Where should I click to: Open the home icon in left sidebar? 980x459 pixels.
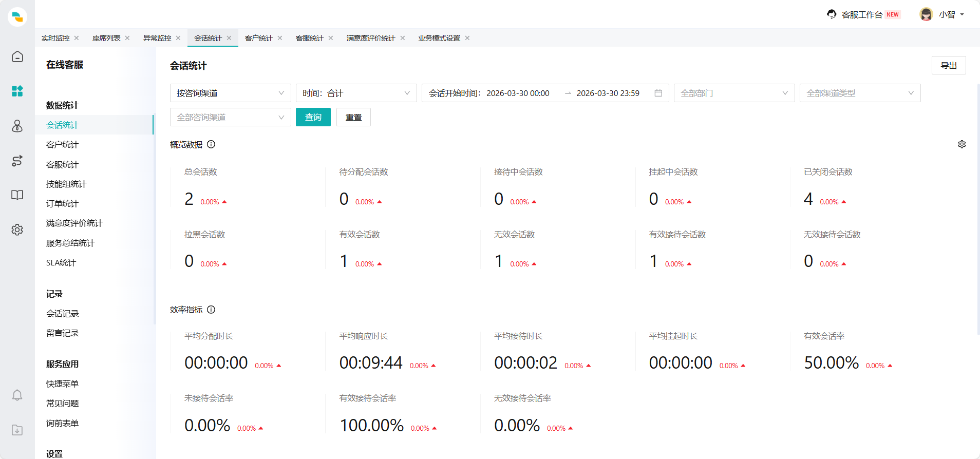[x=17, y=56]
